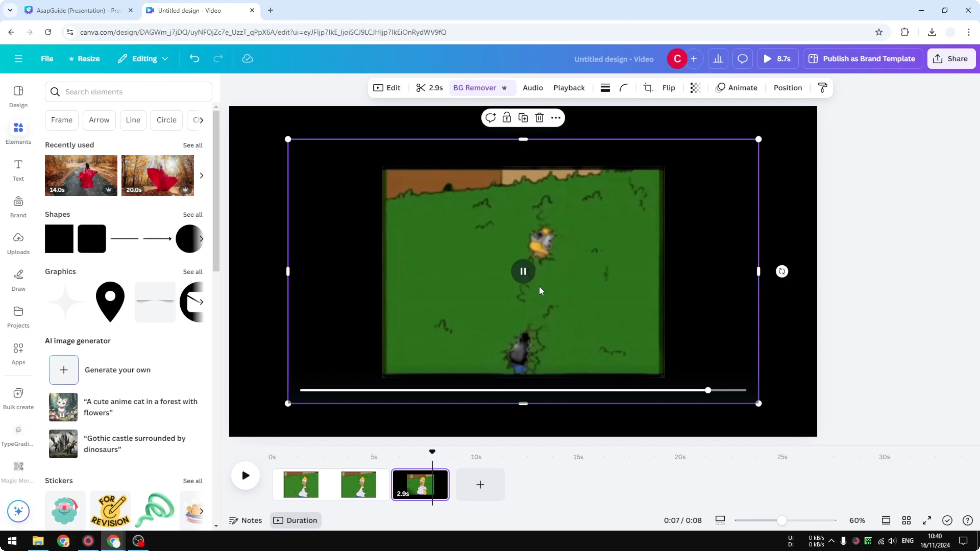Open the Uploads sidebar panel
Image resolution: width=980 pixels, height=551 pixels.
point(18,243)
